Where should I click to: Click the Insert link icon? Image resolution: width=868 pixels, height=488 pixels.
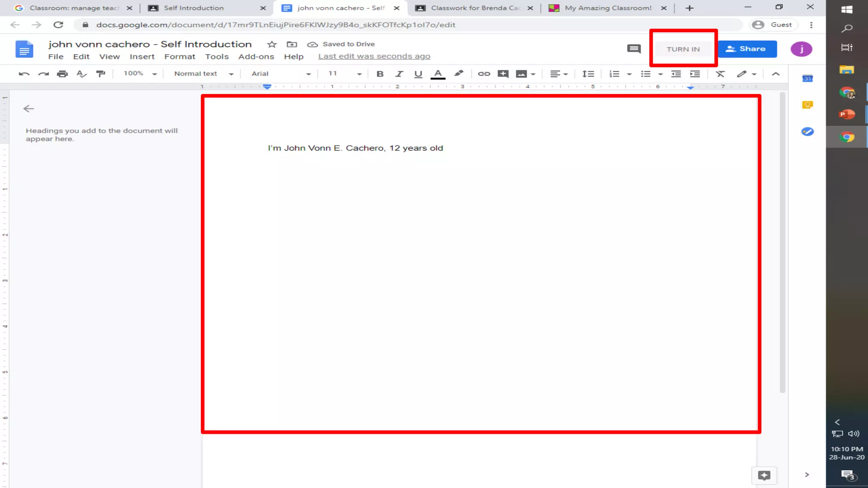pos(484,74)
